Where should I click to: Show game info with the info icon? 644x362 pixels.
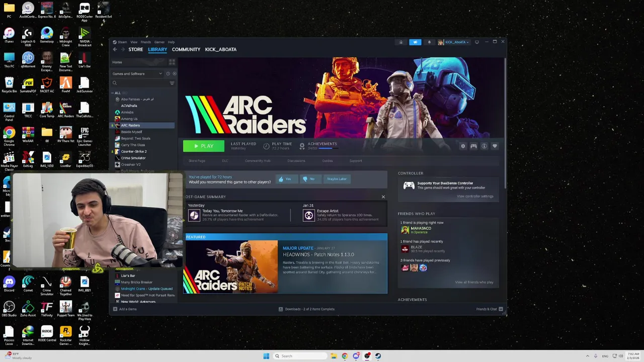click(x=484, y=146)
